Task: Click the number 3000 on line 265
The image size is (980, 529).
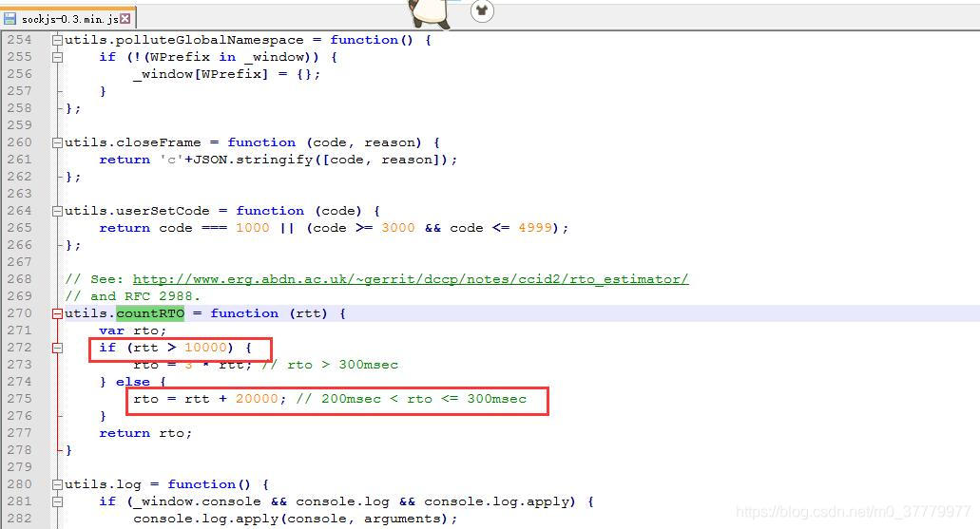Action: [398, 228]
